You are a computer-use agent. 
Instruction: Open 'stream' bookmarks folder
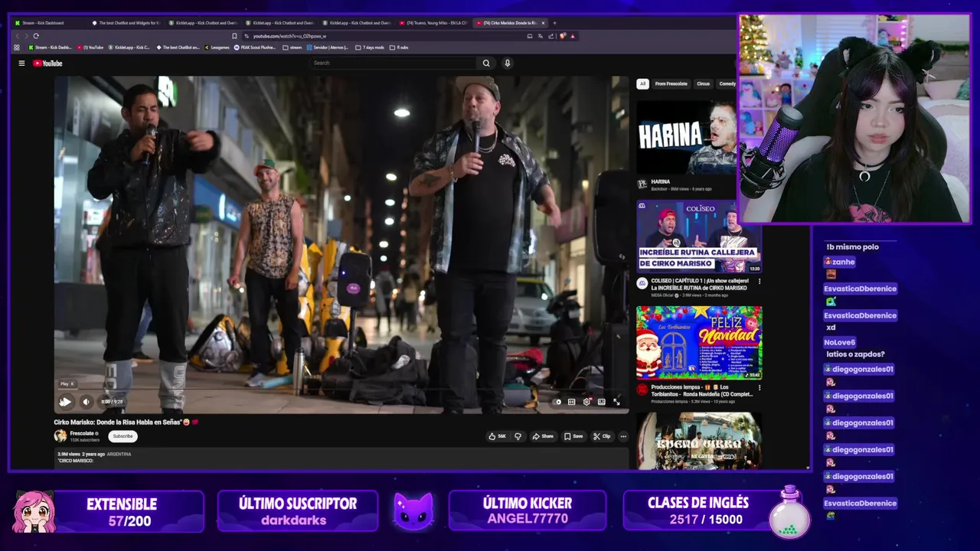(x=292, y=47)
